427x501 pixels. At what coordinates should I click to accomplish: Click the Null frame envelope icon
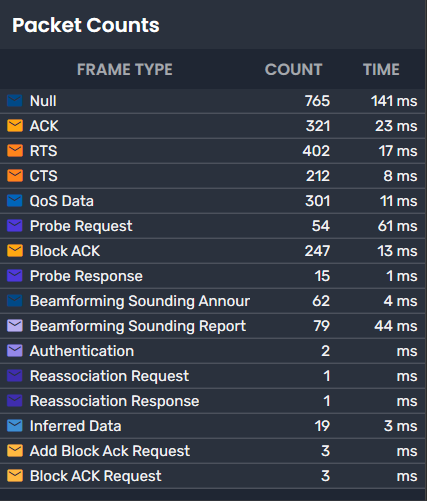point(15,101)
